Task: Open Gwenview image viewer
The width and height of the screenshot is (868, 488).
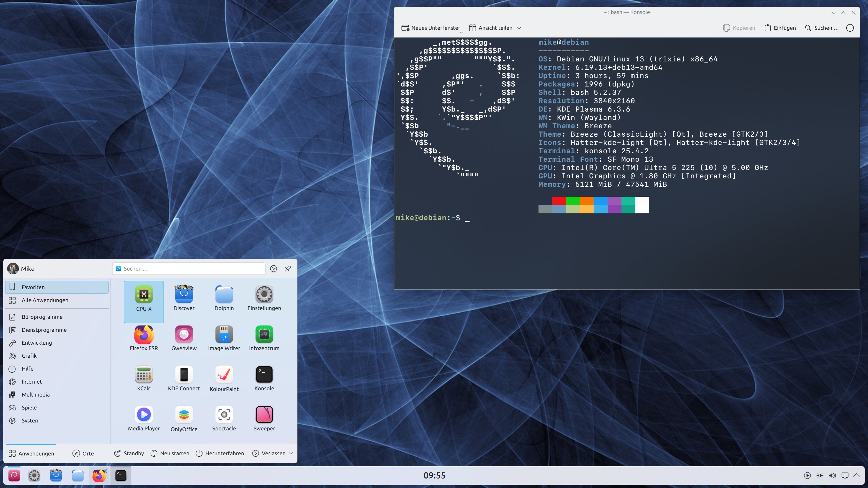Action: pyautogui.click(x=184, y=338)
